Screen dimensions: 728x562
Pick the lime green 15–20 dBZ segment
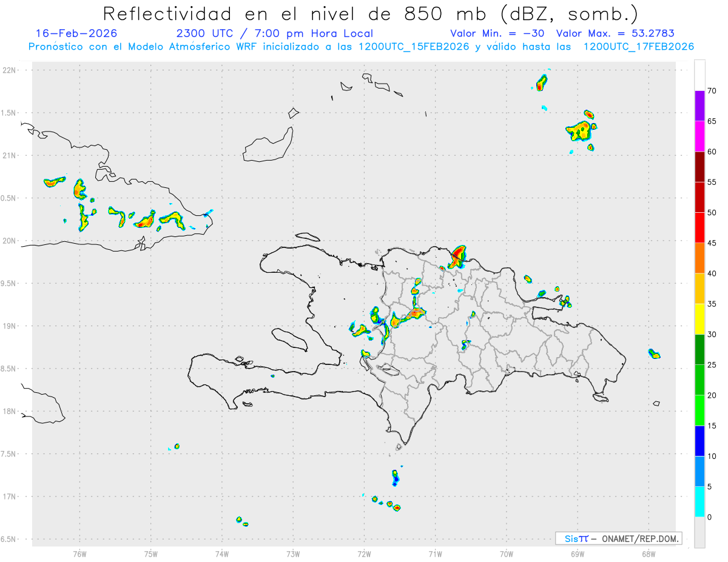coord(699,410)
